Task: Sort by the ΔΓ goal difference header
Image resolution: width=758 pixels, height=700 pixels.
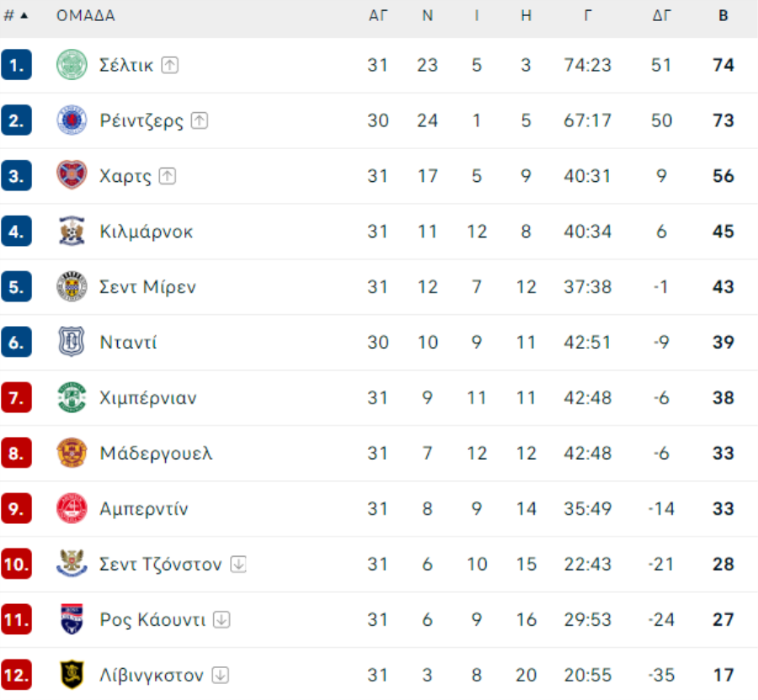Action: 661,16
